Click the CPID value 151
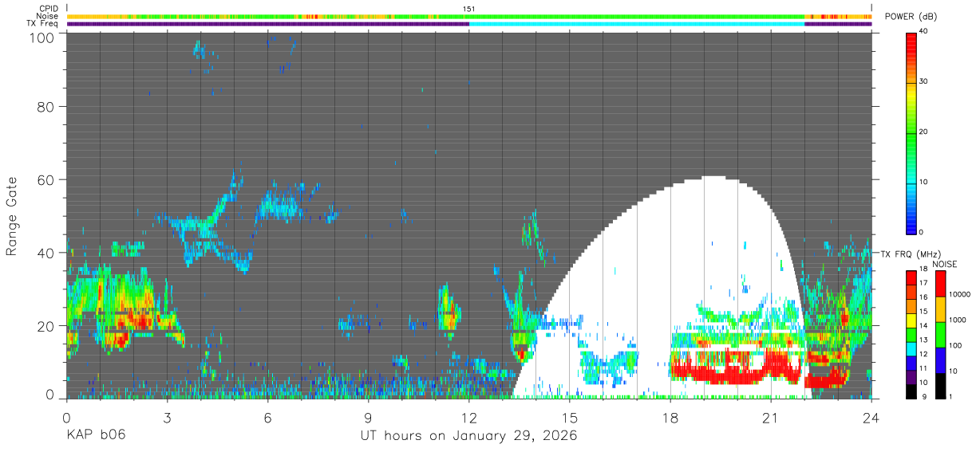This screenshot has width=980, height=452. (x=469, y=8)
